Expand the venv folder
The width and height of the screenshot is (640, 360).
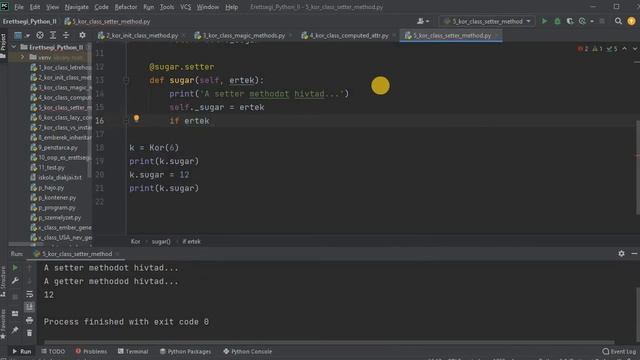point(22,57)
